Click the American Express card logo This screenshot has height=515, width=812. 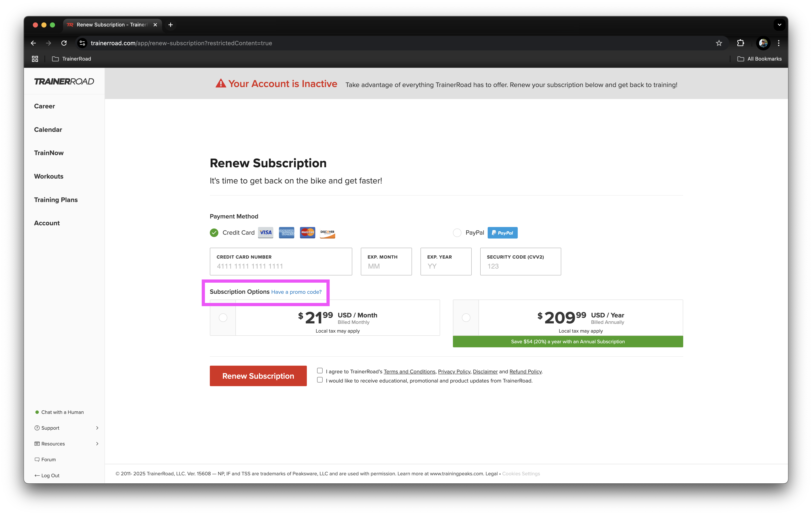coord(287,233)
